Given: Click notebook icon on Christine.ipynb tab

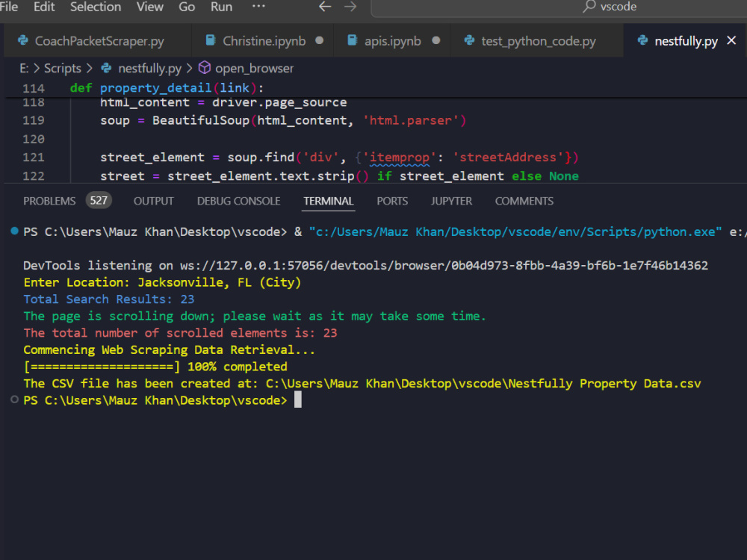Looking at the screenshot, I should tap(210, 40).
